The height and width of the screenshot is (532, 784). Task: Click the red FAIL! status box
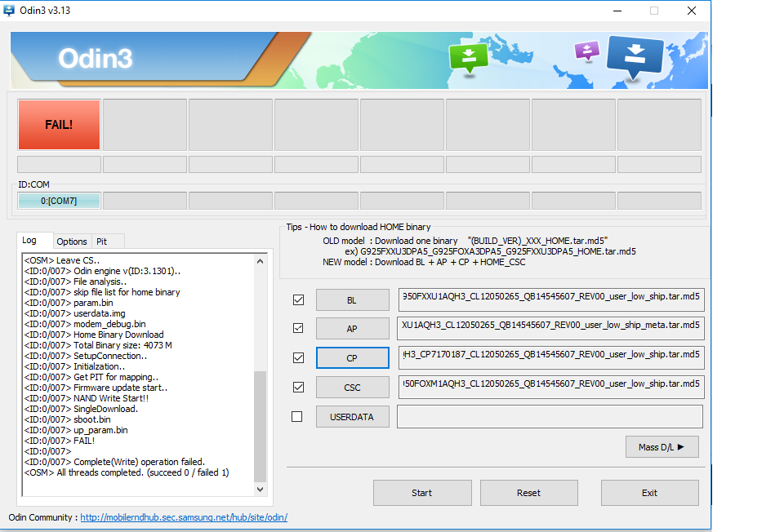(59, 125)
